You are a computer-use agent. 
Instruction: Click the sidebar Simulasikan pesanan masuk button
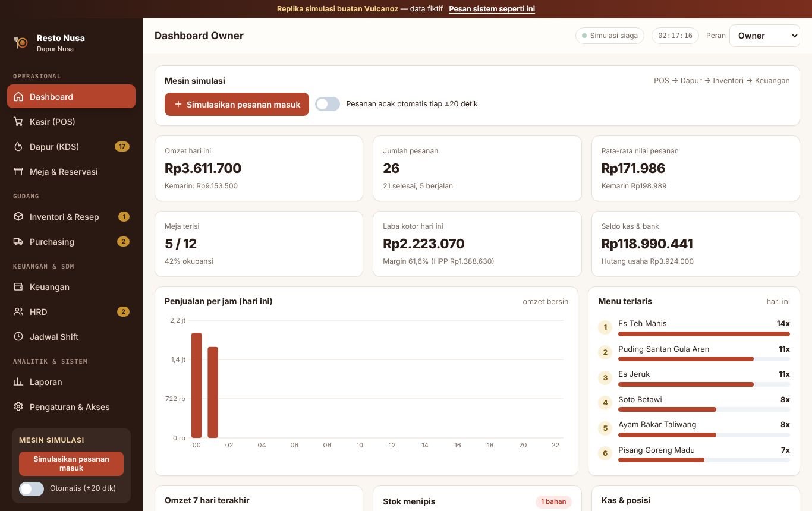[x=71, y=463]
